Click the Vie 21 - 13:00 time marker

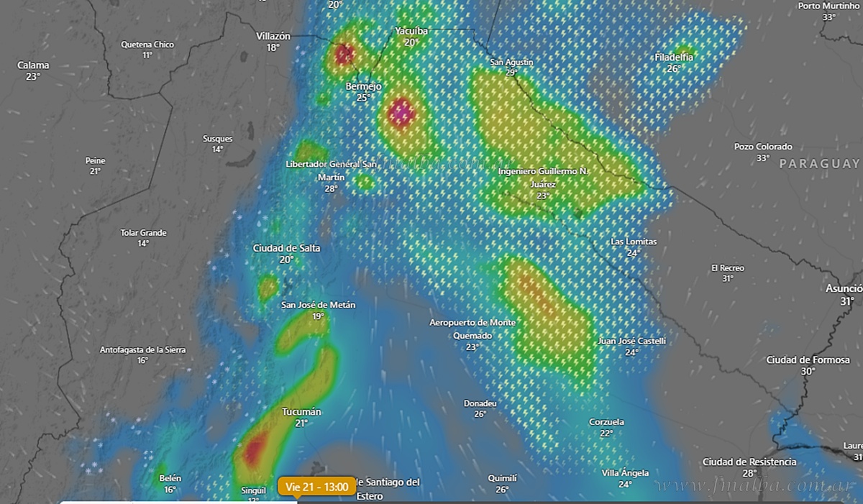point(316,487)
